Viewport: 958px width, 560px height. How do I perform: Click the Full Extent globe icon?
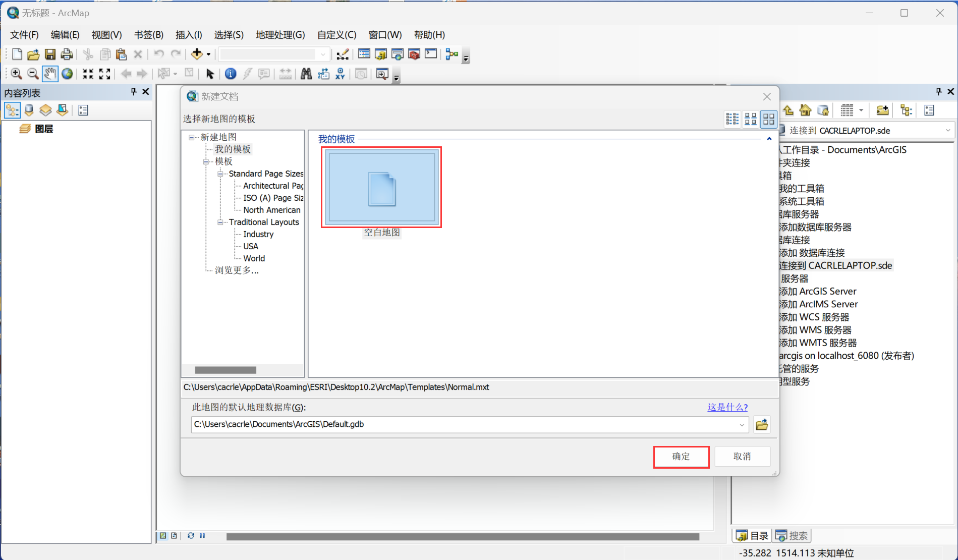pyautogui.click(x=67, y=74)
